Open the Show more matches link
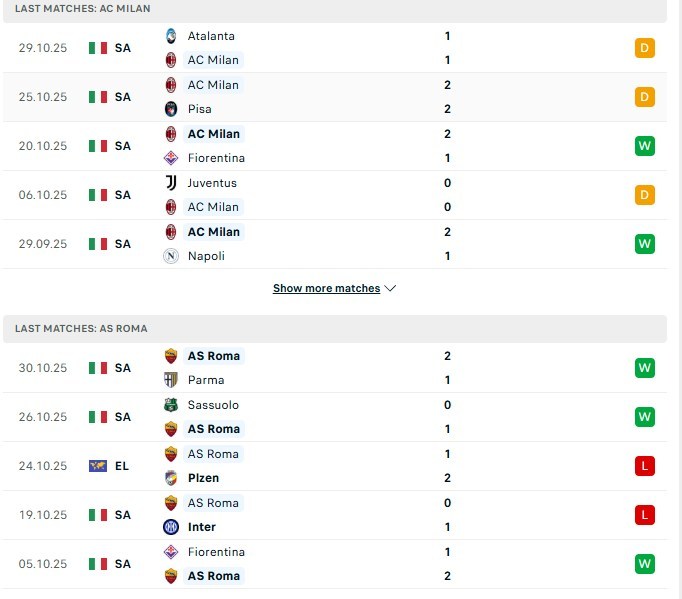The image size is (682, 599). [326, 289]
